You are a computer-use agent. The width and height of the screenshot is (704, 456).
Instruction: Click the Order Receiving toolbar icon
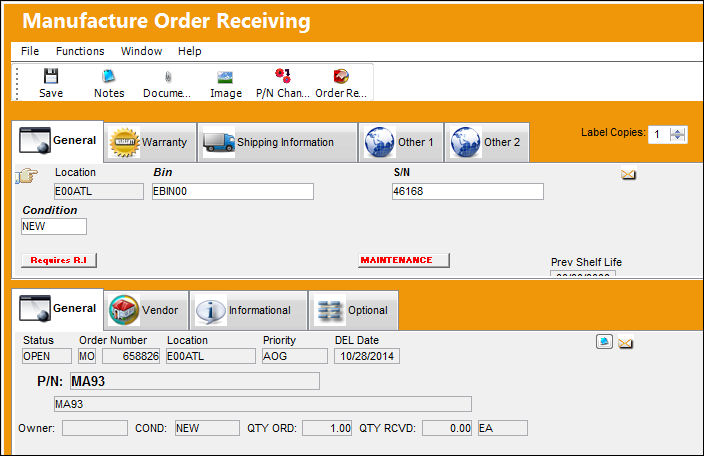(341, 76)
